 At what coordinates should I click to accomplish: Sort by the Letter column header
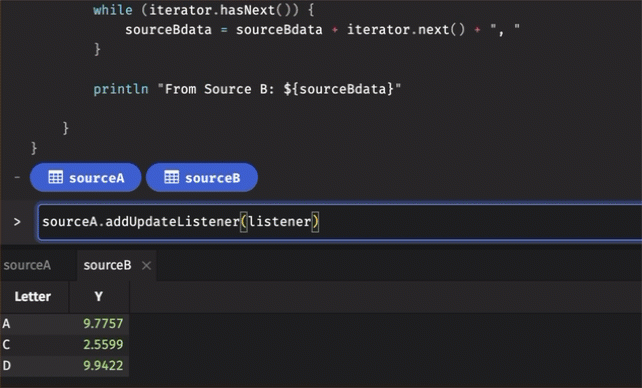tap(33, 296)
